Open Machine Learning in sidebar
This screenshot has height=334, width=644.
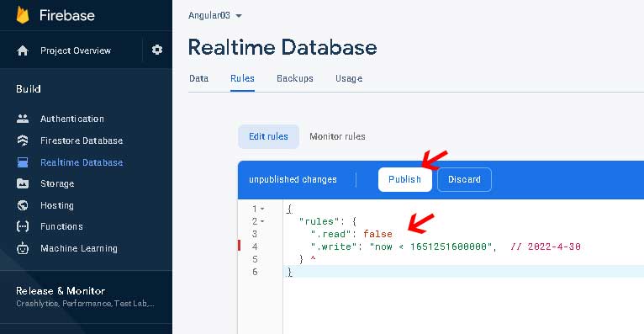(79, 248)
